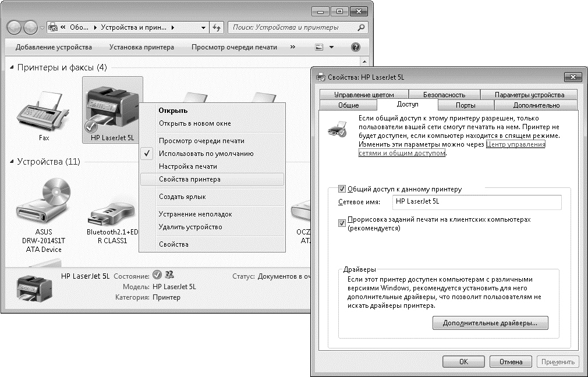Uncheck 'Общий доступ к данному принтеру' checkbox

point(342,189)
